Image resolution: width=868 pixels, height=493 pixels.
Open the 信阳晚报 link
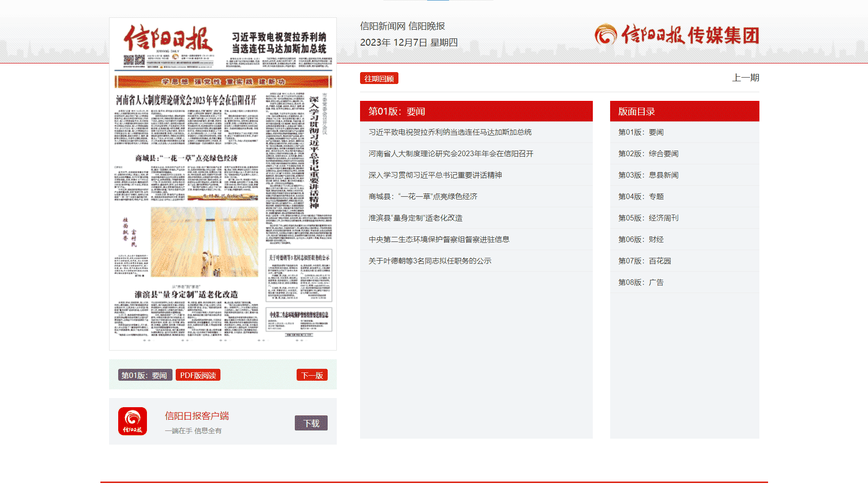(x=427, y=26)
